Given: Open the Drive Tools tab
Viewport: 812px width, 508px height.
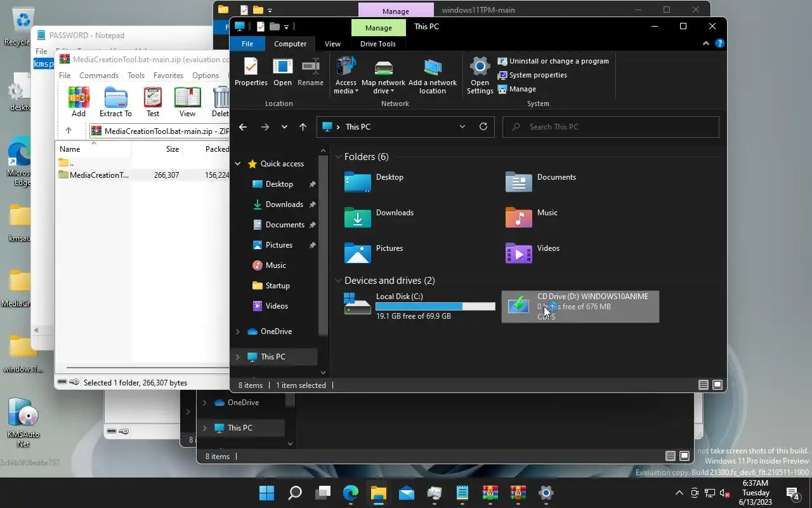Looking at the screenshot, I should tap(377, 44).
